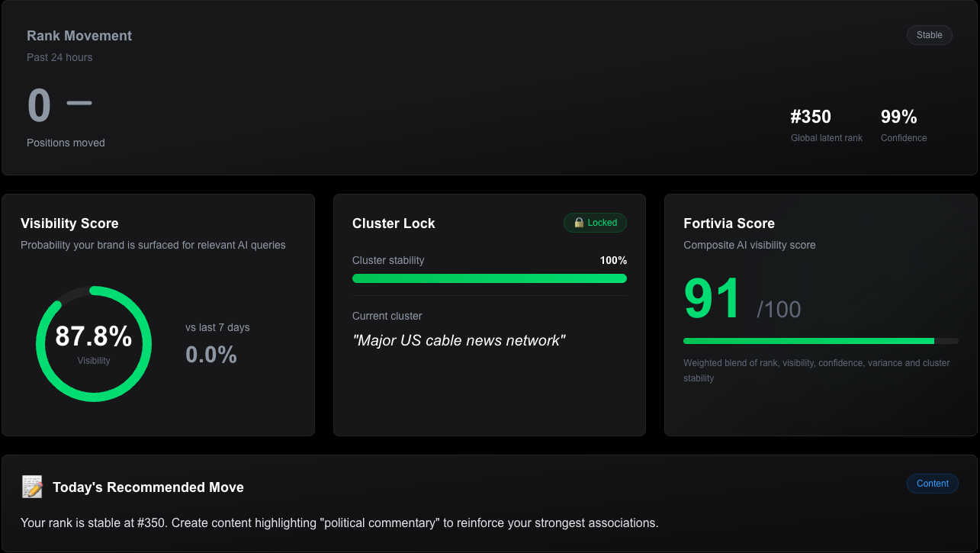
Task: Click the Fortivia Score 91 value
Action: pyautogui.click(x=712, y=299)
